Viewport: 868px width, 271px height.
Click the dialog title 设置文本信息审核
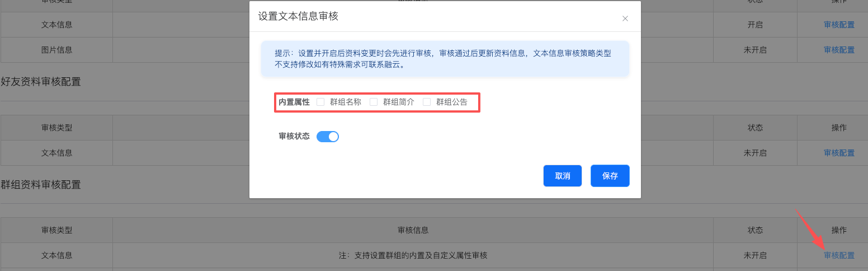pos(298,16)
